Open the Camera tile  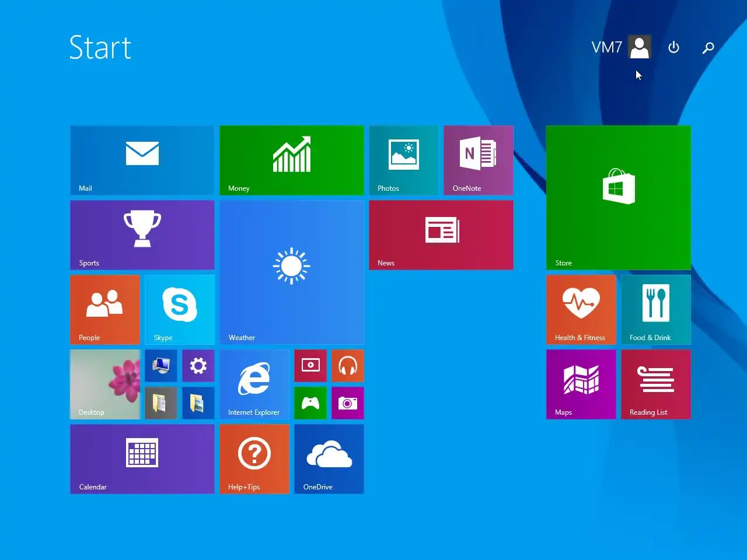[x=348, y=403]
